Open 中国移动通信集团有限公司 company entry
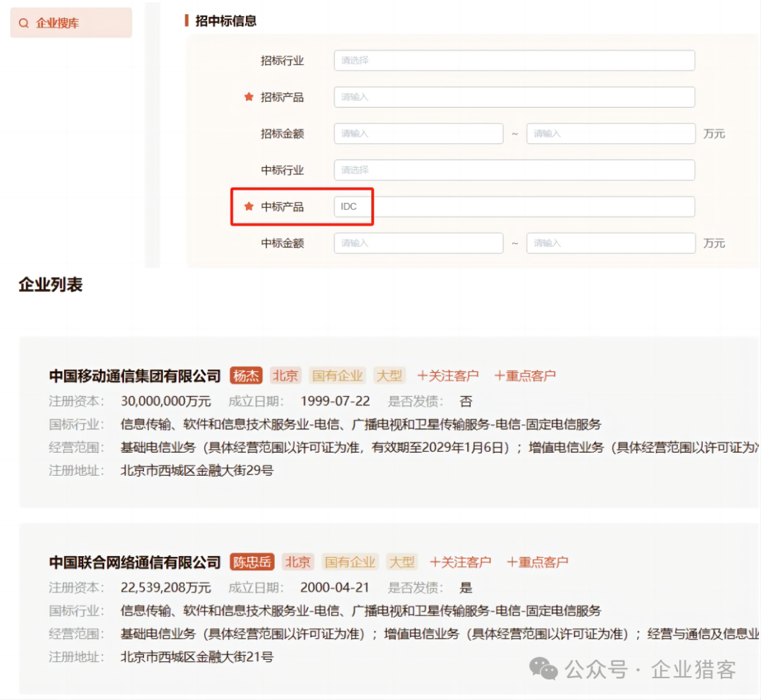 coord(135,376)
